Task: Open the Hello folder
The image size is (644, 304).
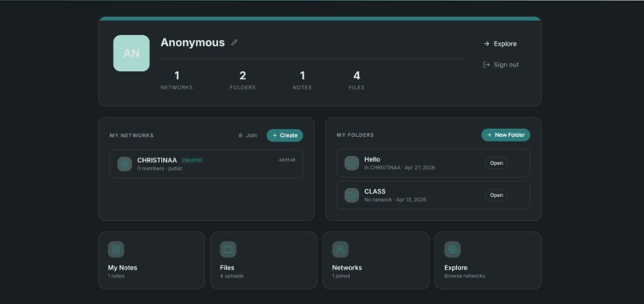Action: pyautogui.click(x=496, y=163)
